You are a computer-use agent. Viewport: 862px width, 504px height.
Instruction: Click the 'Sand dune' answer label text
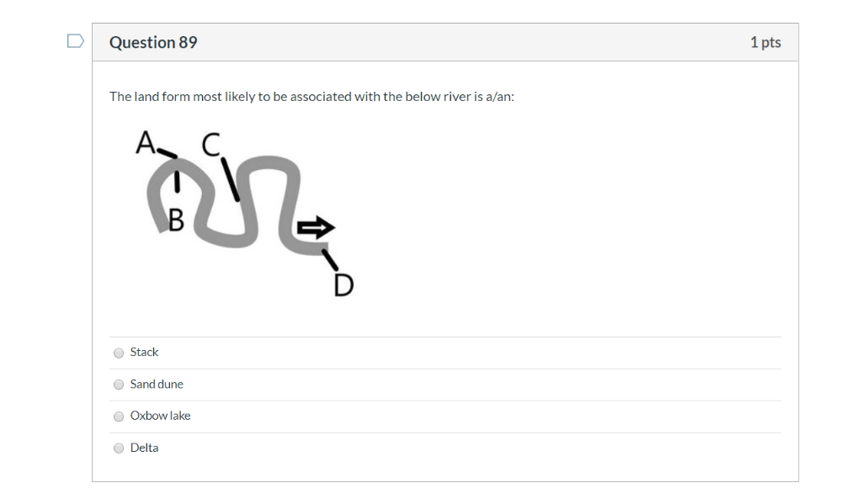tap(157, 385)
